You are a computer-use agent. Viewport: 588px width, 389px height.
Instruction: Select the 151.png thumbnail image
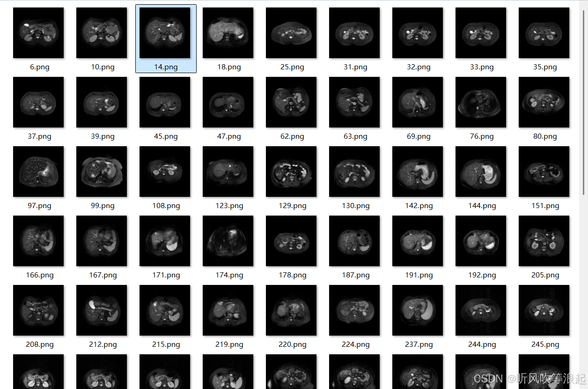tap(544, 172)
